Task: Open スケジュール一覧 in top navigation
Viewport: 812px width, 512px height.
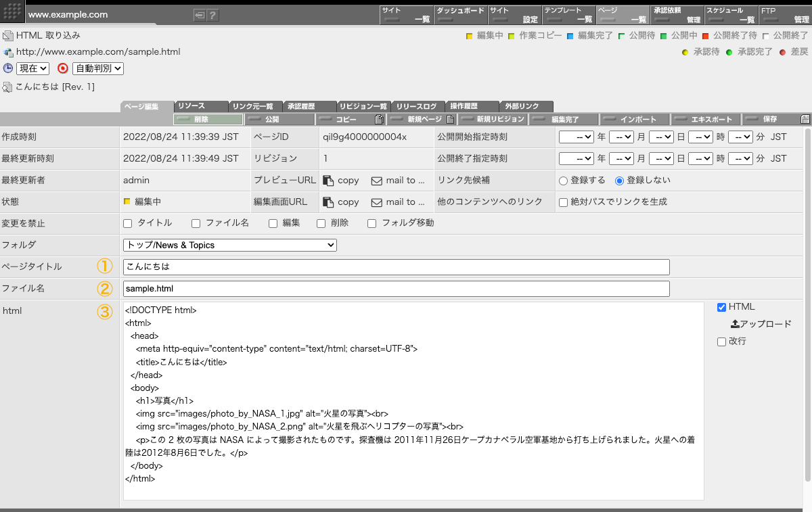Action: [731, 15]
